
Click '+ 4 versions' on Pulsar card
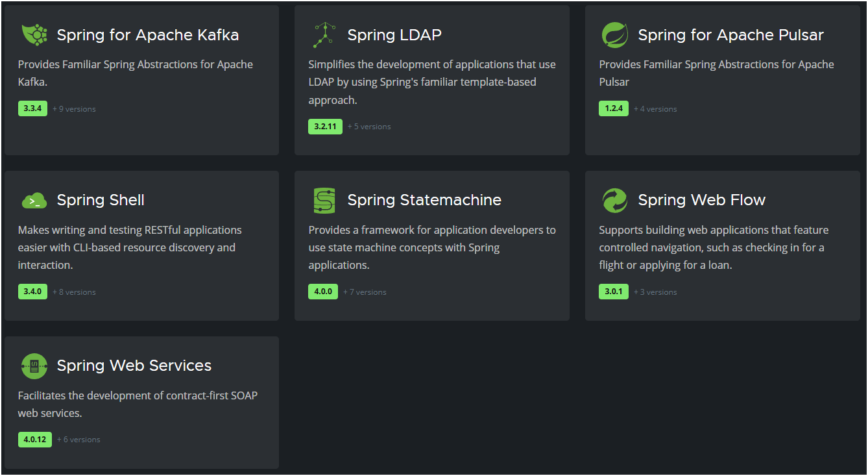655,109
